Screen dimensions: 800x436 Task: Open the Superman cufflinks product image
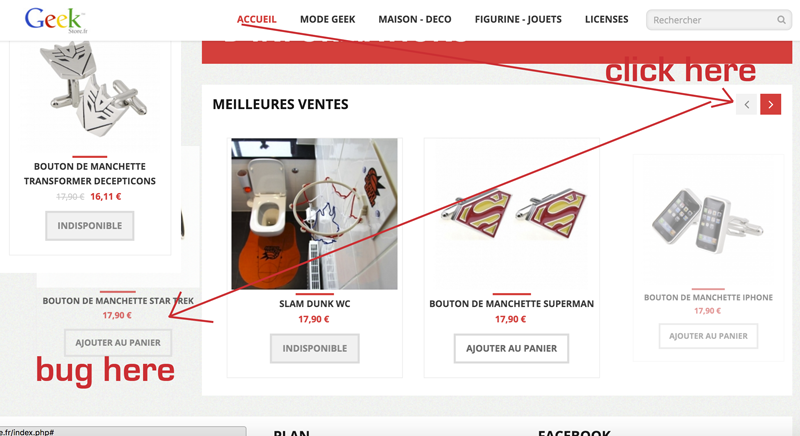(x=511, y=213)
